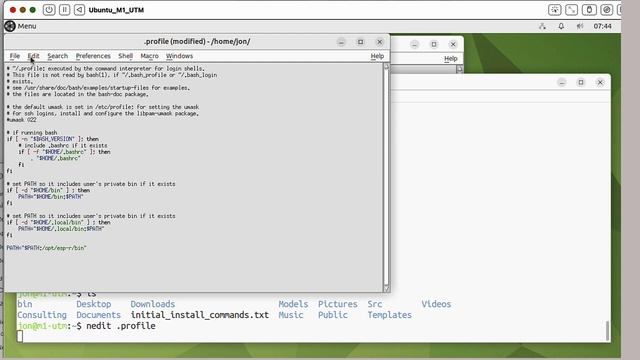Click 'Models' in terminal listing
The image size is (640, 360).
tap(293, 304)
